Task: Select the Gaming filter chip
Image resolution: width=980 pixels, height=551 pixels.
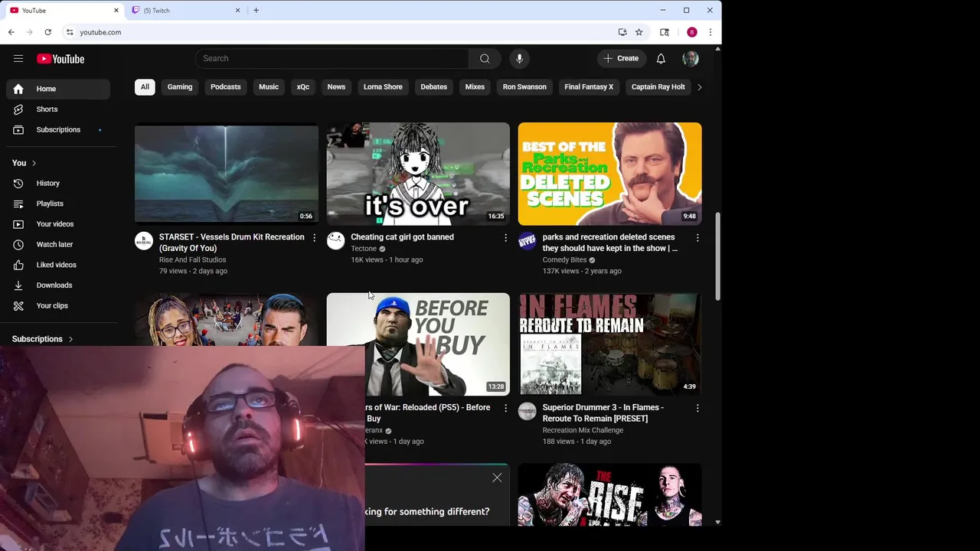Action: click(x=180, y=87)
